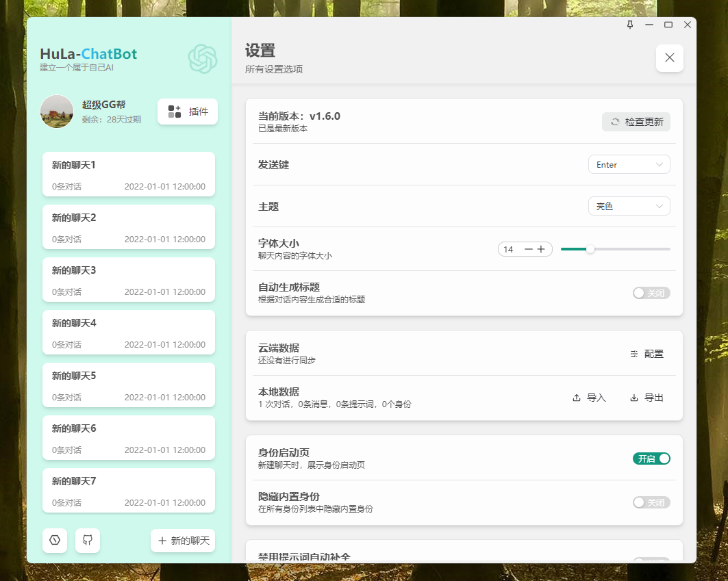Start a 新的聊天 new chat
This screenshot has width=728, height=581.
pos(182,541)
